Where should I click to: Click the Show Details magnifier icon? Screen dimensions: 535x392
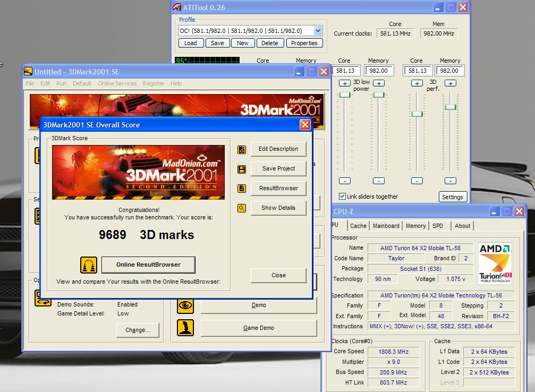[242, 208]
